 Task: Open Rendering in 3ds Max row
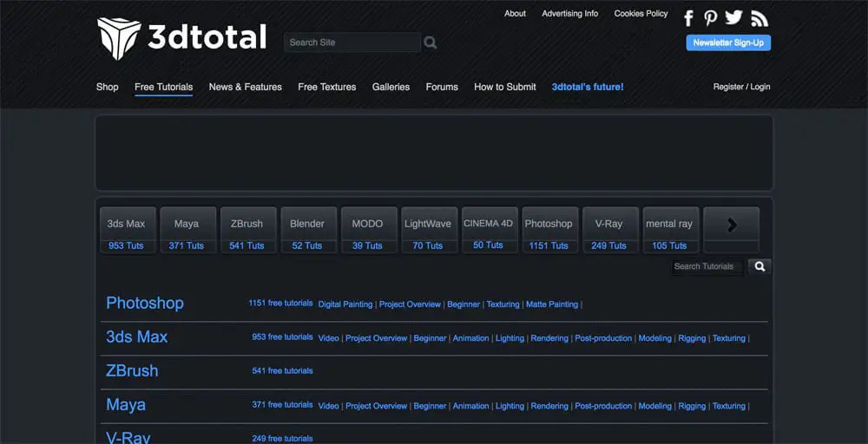(x=549, y=338)
